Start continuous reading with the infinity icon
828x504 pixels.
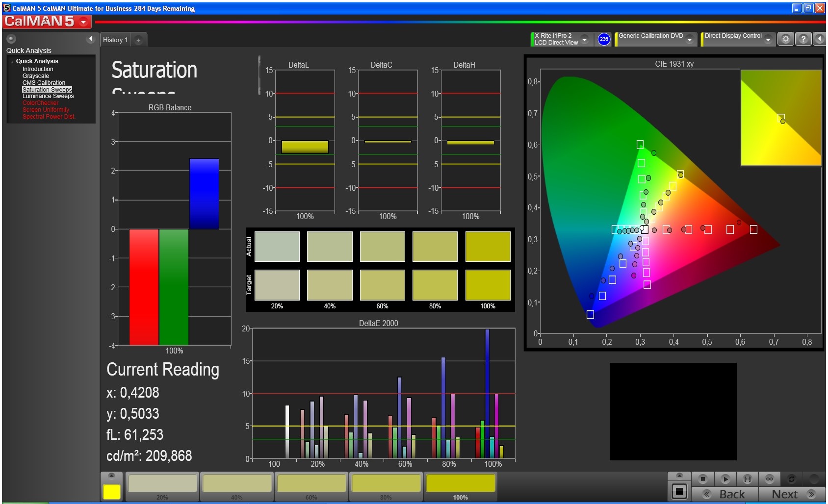click(x=769, y=479)
